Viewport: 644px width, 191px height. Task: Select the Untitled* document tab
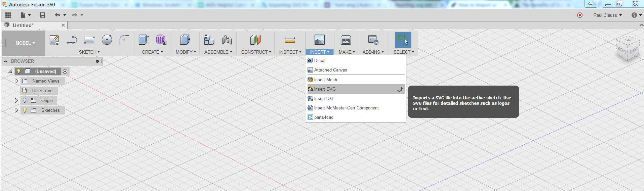pos(34,25)
